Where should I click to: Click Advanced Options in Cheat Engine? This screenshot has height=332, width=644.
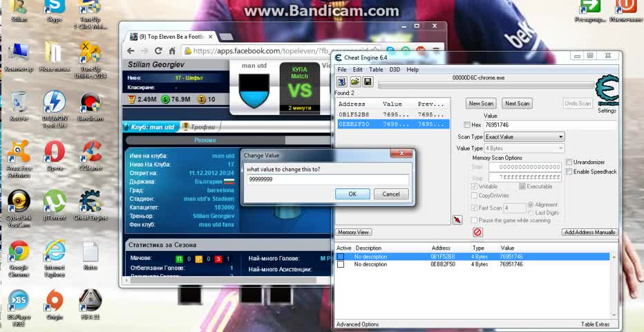357,324
